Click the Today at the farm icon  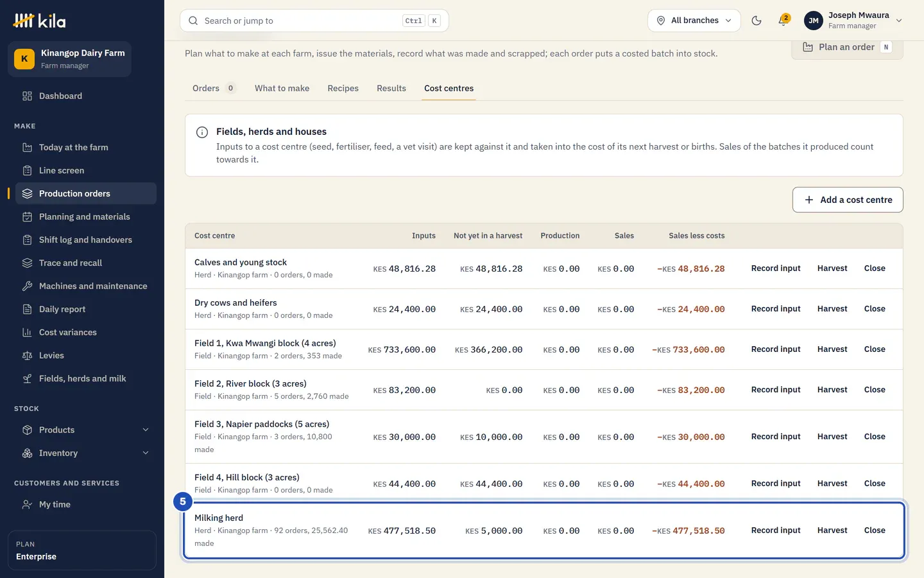(x=27, y=147)
